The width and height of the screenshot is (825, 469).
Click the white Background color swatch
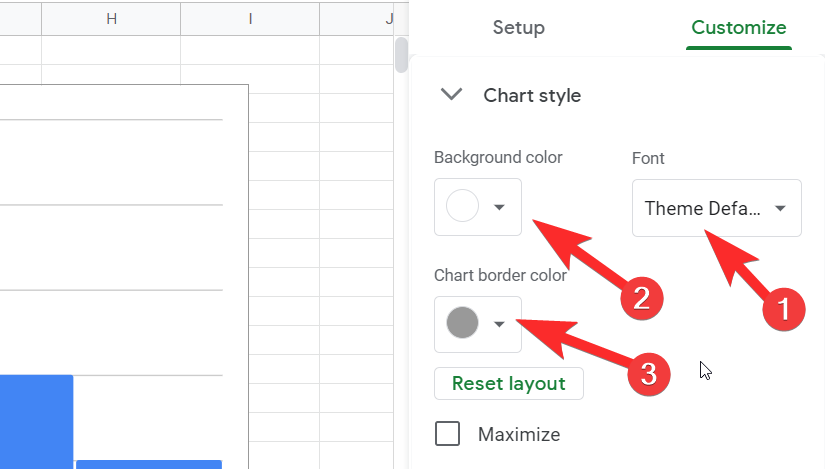coord(462,207)
